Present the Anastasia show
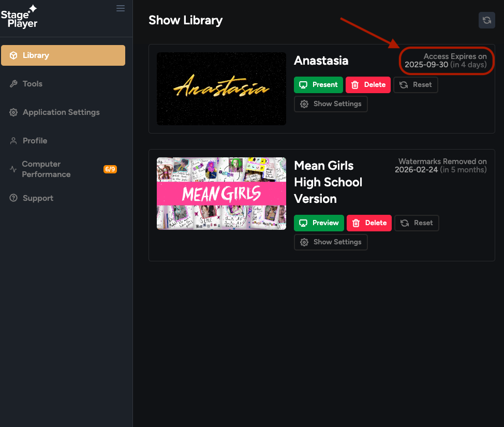504x427 pixels. tap(318, 85)
